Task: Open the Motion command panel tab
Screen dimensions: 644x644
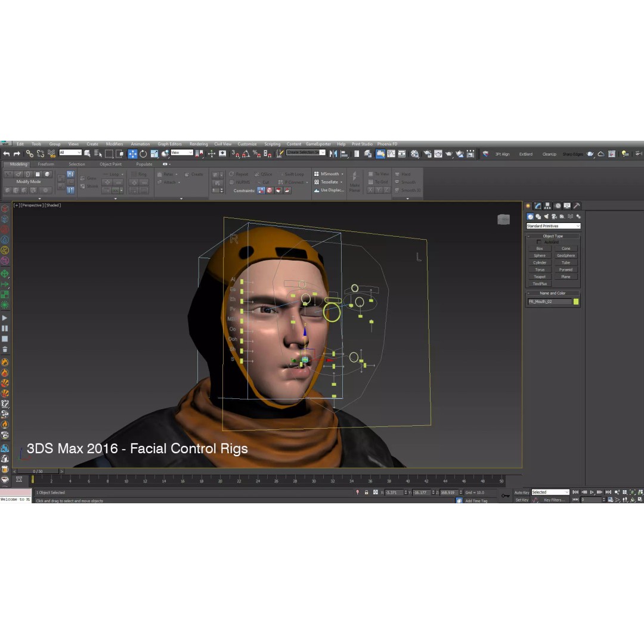Action: click(558, 206)
